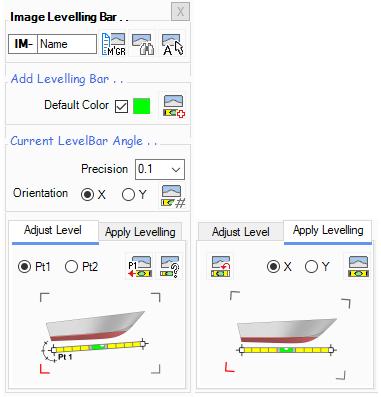The height and width of the screenshot is (397, 381).
Task: Open the Precision dropdown
Action: pos(160,169)
